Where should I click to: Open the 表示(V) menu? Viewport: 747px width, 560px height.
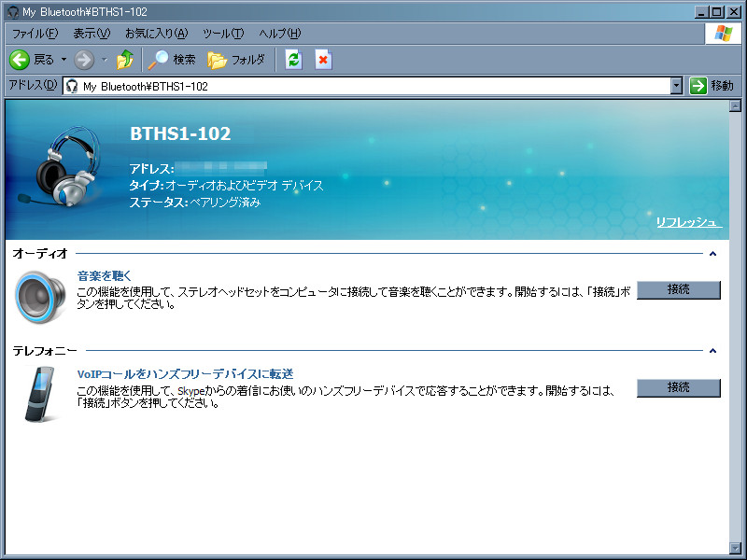(x=92, y=34)
